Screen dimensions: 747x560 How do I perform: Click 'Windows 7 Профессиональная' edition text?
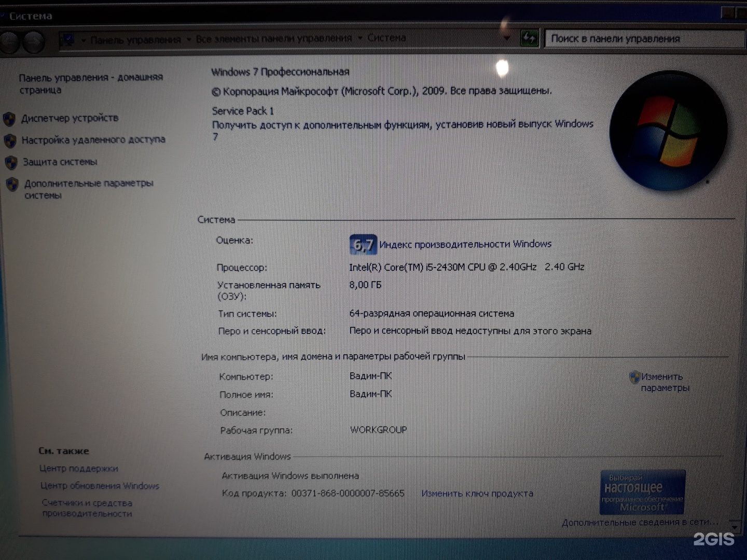(280, 72)
